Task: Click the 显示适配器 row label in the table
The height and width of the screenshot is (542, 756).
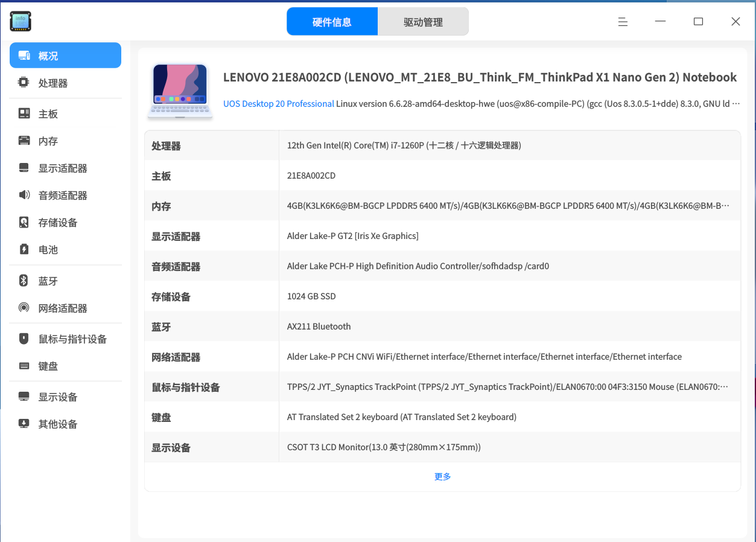Action: click(176, 237)
